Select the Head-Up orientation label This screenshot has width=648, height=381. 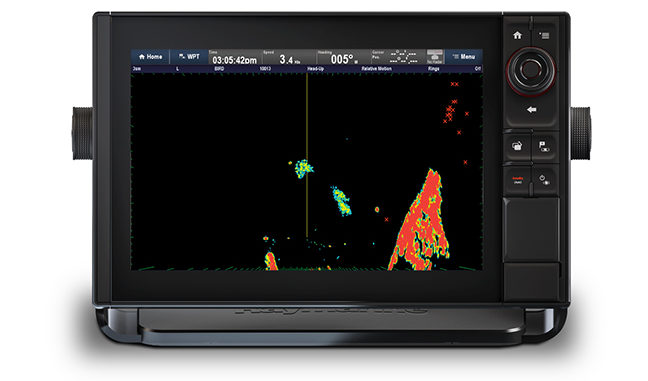(315, 69)
